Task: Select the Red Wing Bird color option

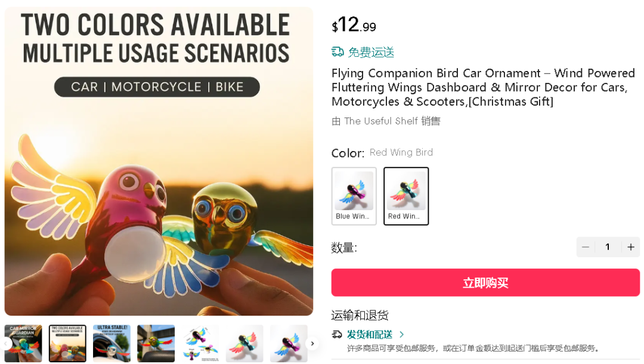Action: 406,196
